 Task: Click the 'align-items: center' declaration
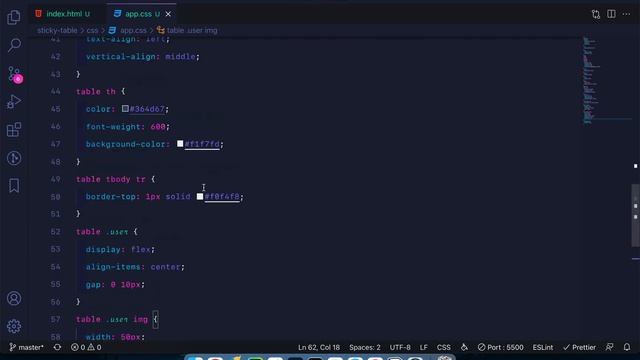tap(135, 267)
